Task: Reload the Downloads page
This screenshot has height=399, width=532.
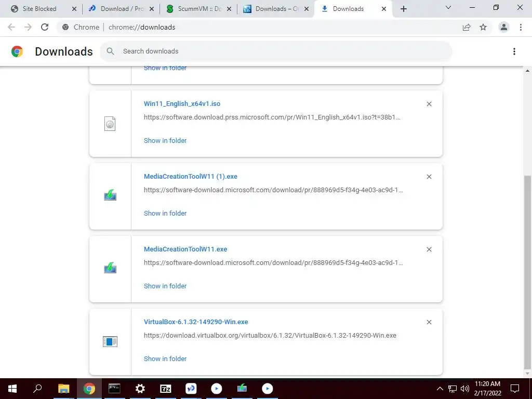Action: (x=45, y=27)
